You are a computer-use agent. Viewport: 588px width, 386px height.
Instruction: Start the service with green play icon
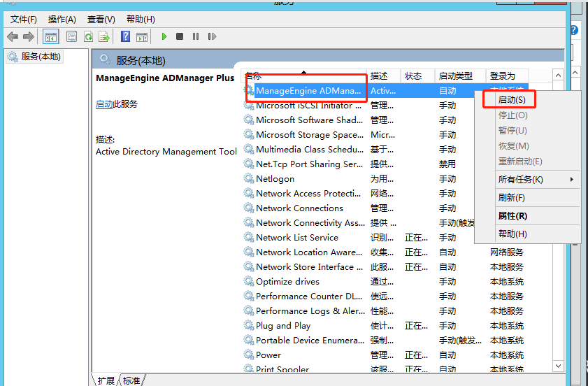[164, 36]
